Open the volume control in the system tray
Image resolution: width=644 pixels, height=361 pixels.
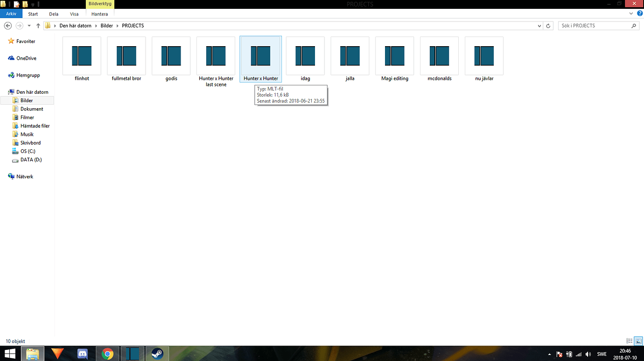coord(587,354)
